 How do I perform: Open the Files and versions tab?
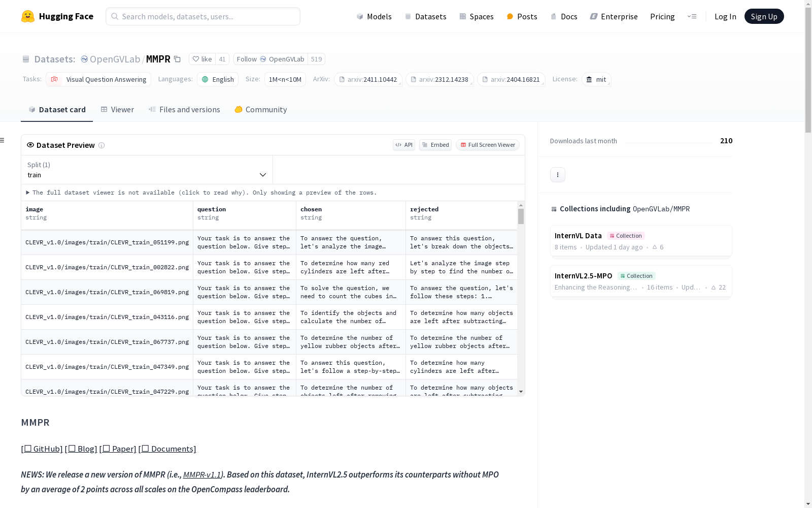[184, 110]
